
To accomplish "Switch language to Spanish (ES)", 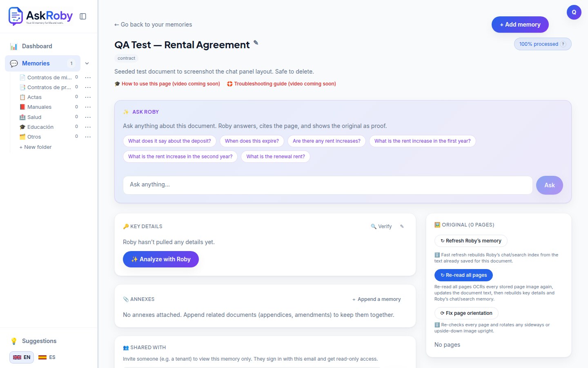I will (x=47, y=357).
